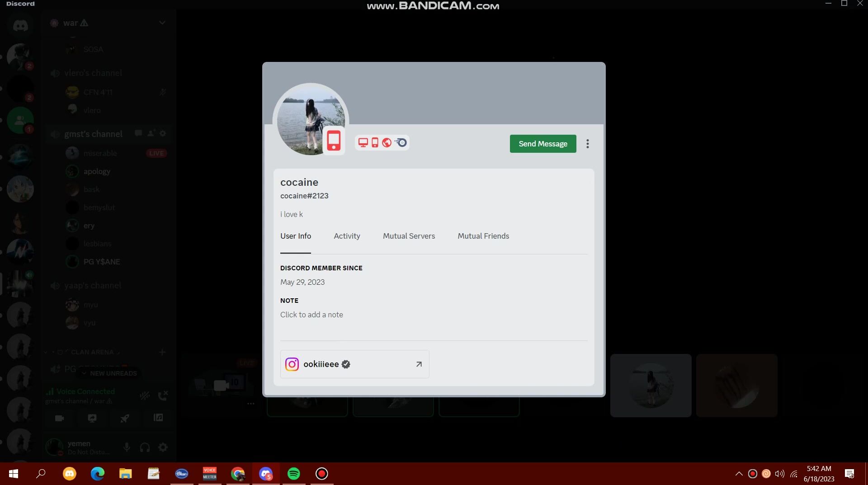Click the desktop client status badge icon

tap(363, 143)
